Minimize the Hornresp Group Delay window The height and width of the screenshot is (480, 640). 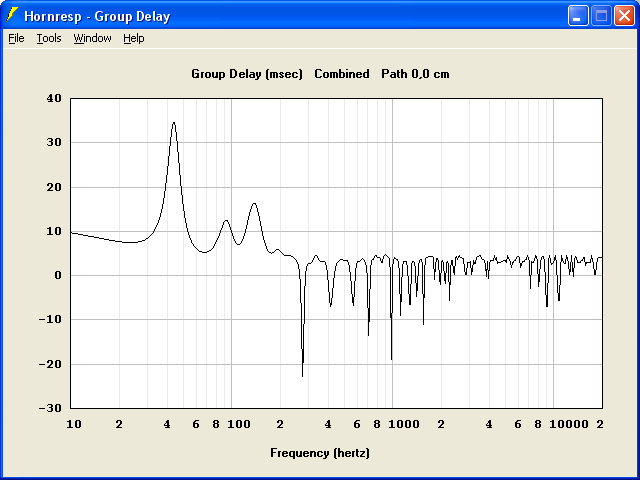pos(578,16)
